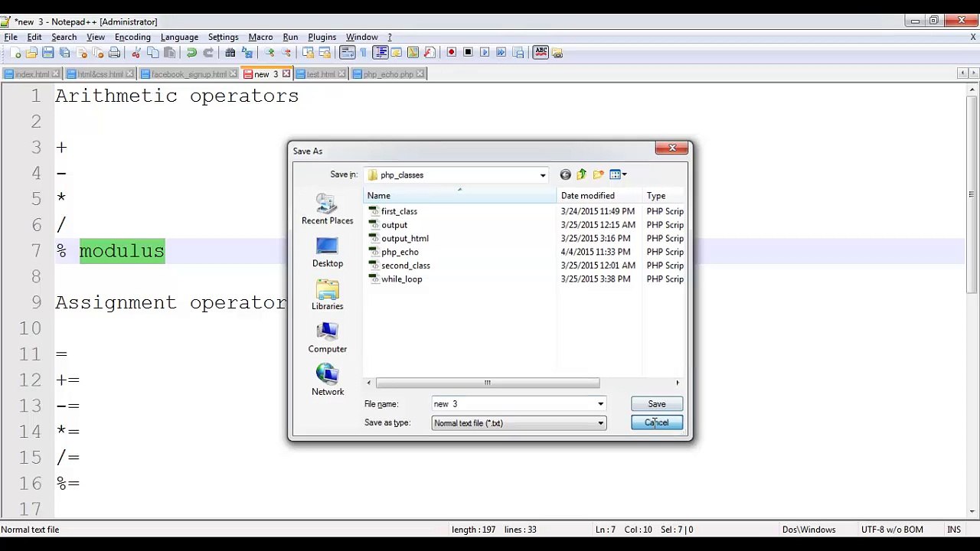Click the Create New Folder icon in dialog
This screenshot has height=551, width=980.
tap(599, 175)
